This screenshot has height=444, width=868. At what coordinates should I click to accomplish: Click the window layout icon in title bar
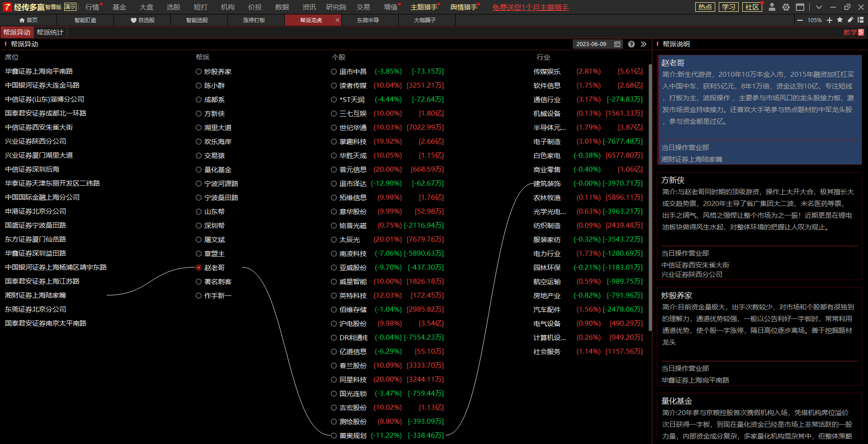(800, 7)
